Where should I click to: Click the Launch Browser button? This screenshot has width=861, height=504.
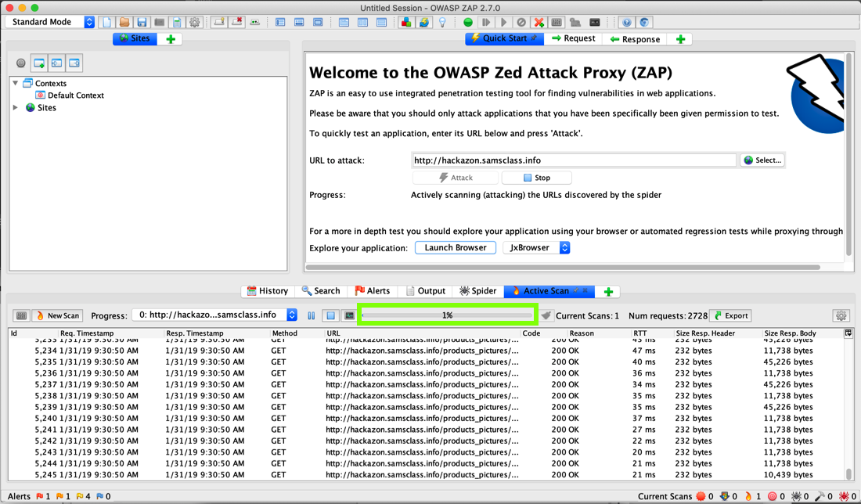point(455,247)
